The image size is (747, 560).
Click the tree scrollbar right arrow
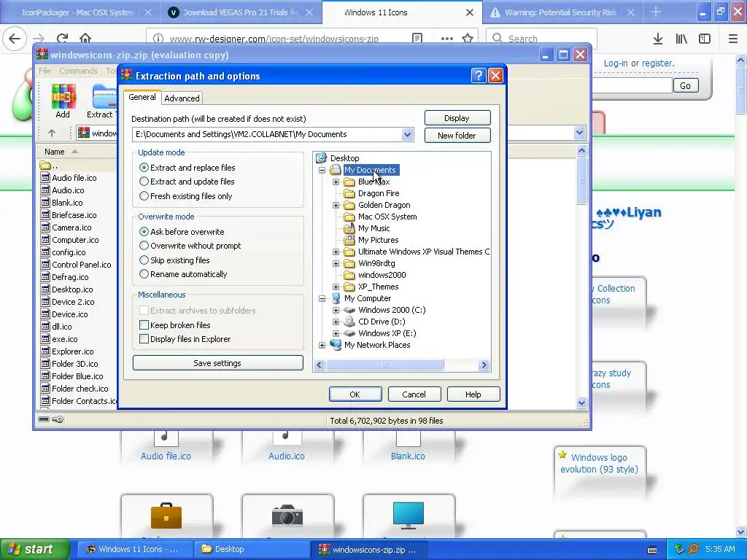click(x=484, y=365)
